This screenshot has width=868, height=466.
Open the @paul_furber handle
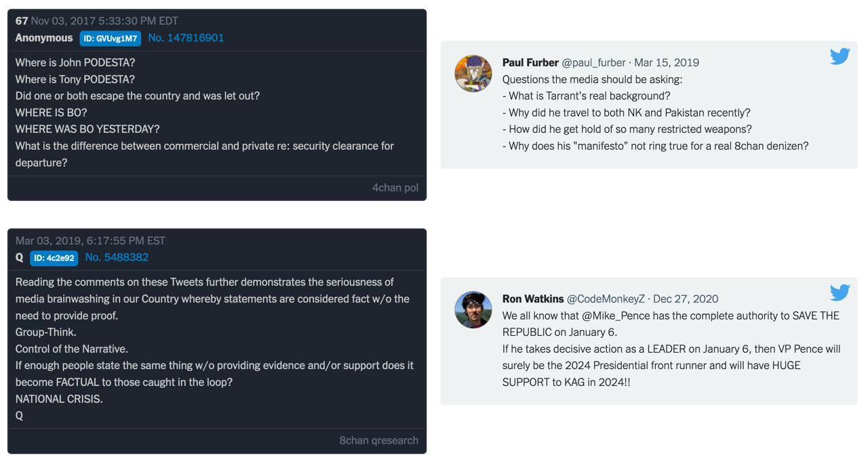(593, 62)
